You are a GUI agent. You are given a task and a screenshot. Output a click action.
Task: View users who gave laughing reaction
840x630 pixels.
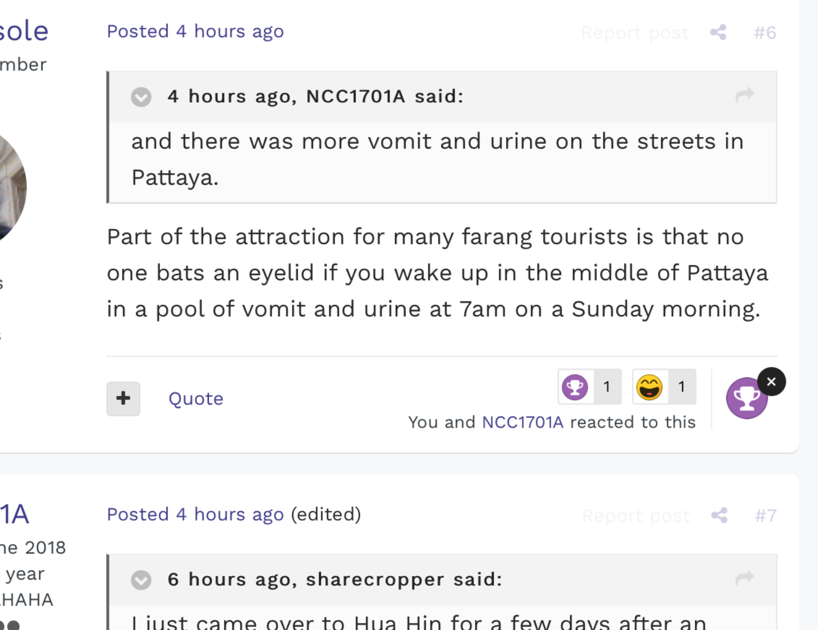click(x=664, y=387)
